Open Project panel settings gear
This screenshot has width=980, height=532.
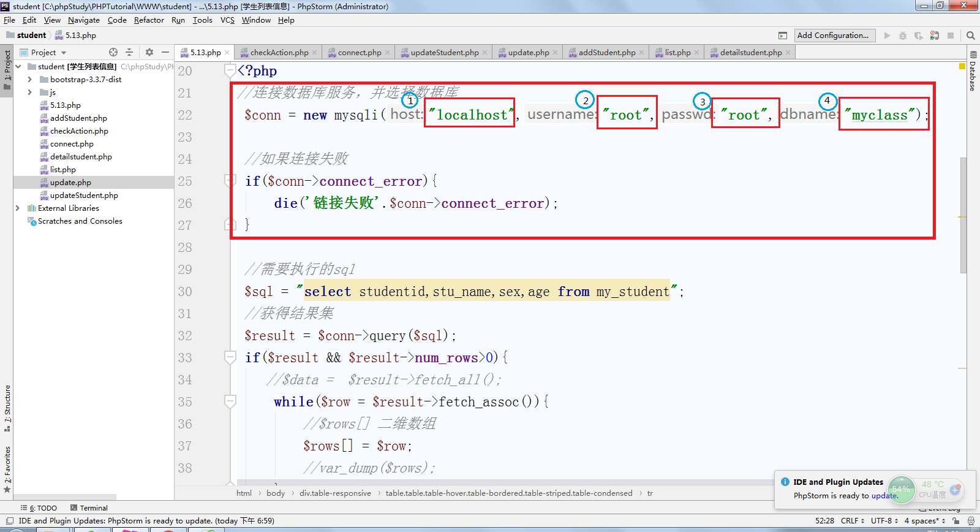pyautogui.click(x=149, y=52)
